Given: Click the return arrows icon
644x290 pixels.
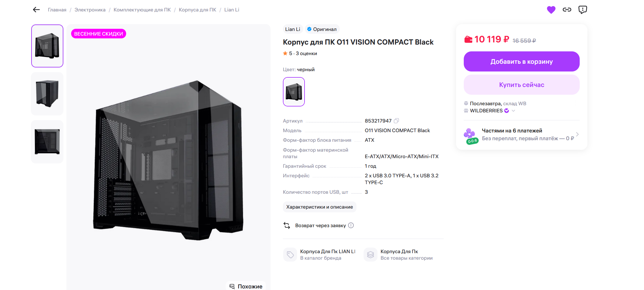Looking at the screenshot, I should click(287, 226).
